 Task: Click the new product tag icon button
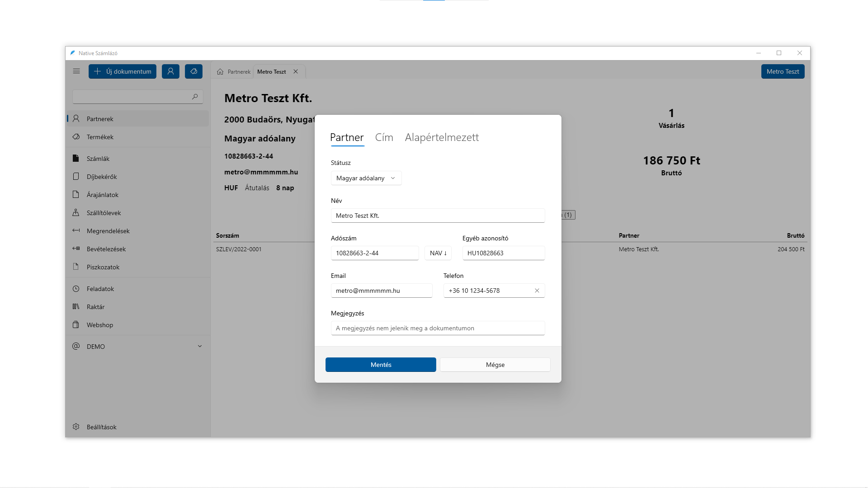point(193,71)
